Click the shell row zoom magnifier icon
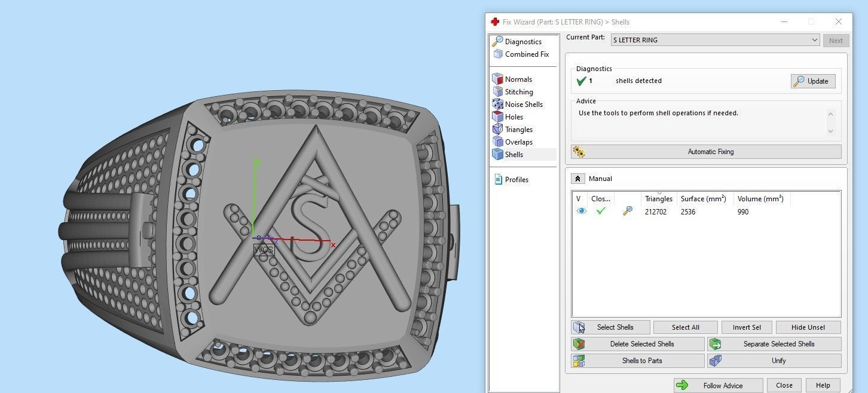Image resolution: width=868 pixels, height=393 pixels. (627, 211)
